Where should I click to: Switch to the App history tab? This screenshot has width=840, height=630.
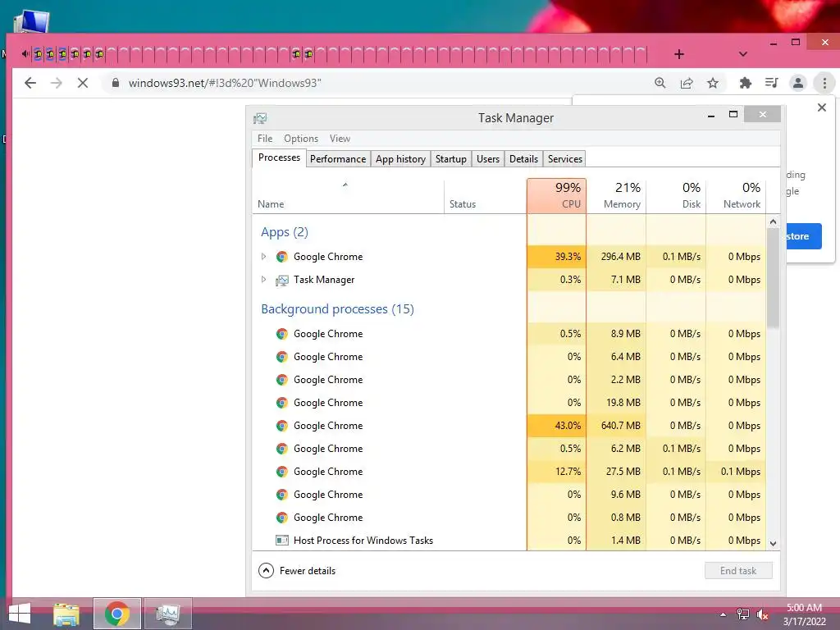coord(400,159)
